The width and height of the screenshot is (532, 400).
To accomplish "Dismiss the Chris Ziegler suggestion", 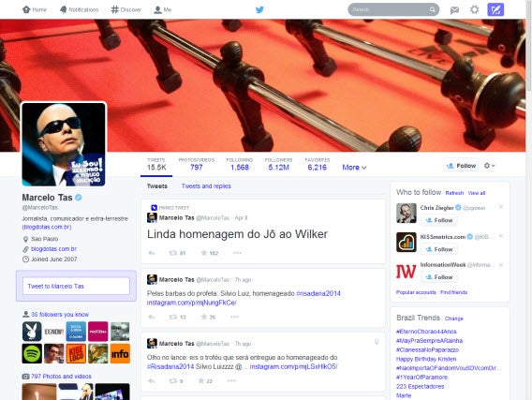I will 501,207.
